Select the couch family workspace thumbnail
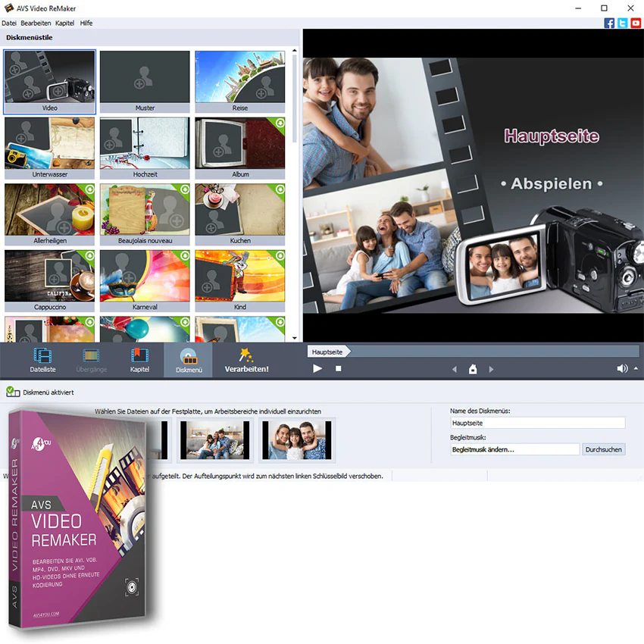Image resolution: width=644 pixels, height=644 pixels. pyautogui.click(x=215, y=440)
